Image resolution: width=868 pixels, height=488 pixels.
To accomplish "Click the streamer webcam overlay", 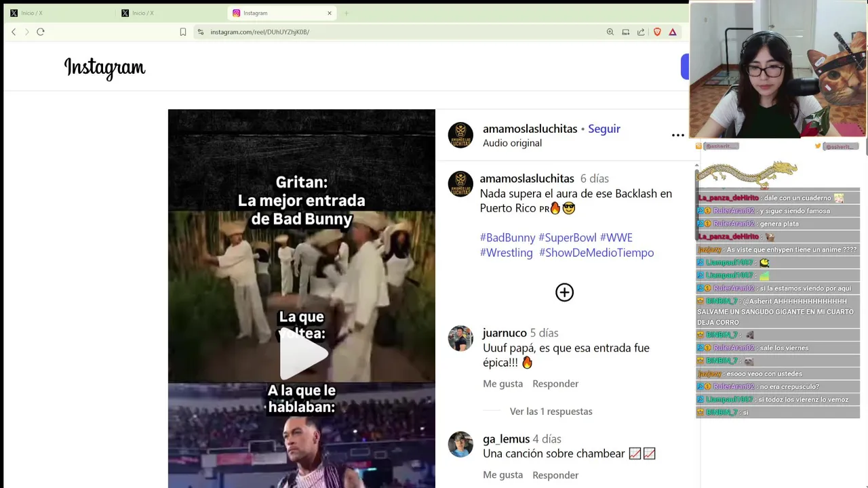I will pos(778,70).
